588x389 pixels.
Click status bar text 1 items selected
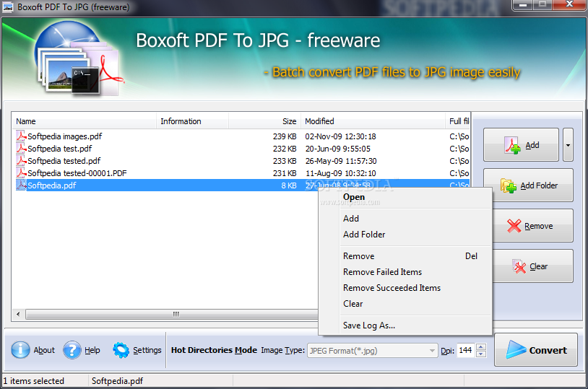(34, 381)
